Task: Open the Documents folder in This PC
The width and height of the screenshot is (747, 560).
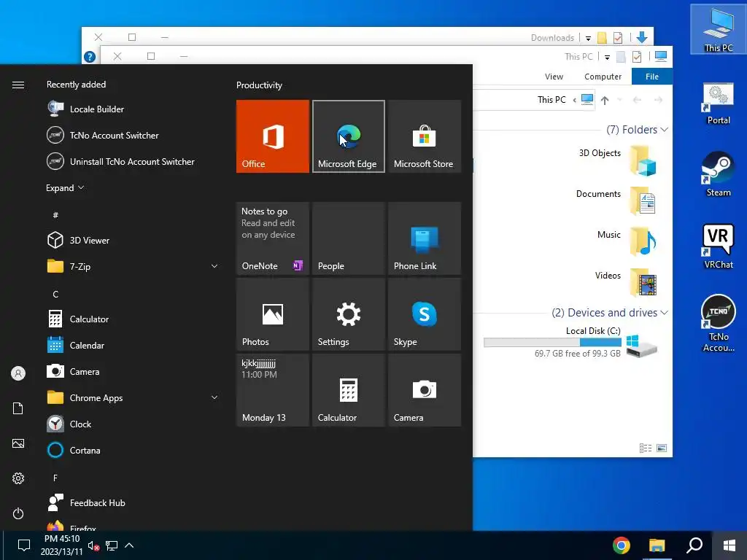Action: 616,202
